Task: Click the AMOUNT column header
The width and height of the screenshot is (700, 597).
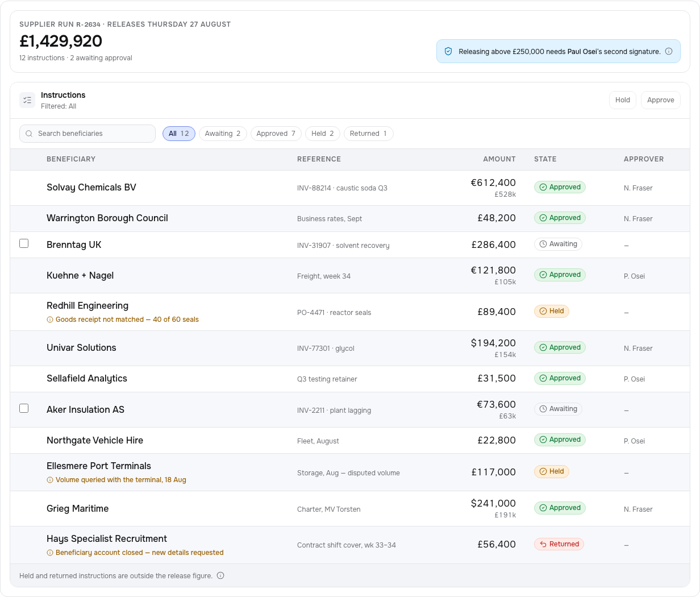Action: click(x=499, y=159)
